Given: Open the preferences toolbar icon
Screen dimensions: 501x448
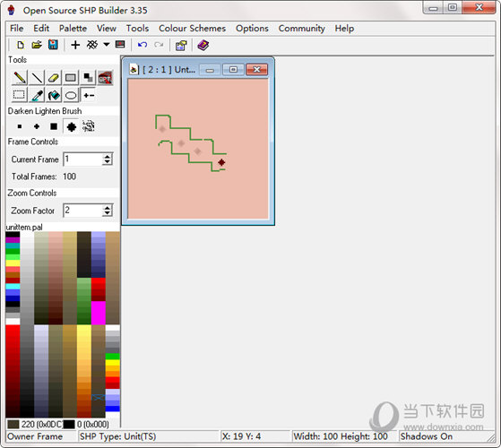Looking at the screenshot, I should pyautogui.click(x=181, y=46).
